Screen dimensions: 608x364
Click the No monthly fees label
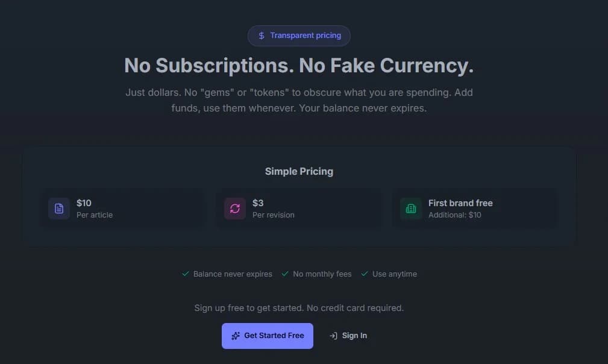coord(322,274)
